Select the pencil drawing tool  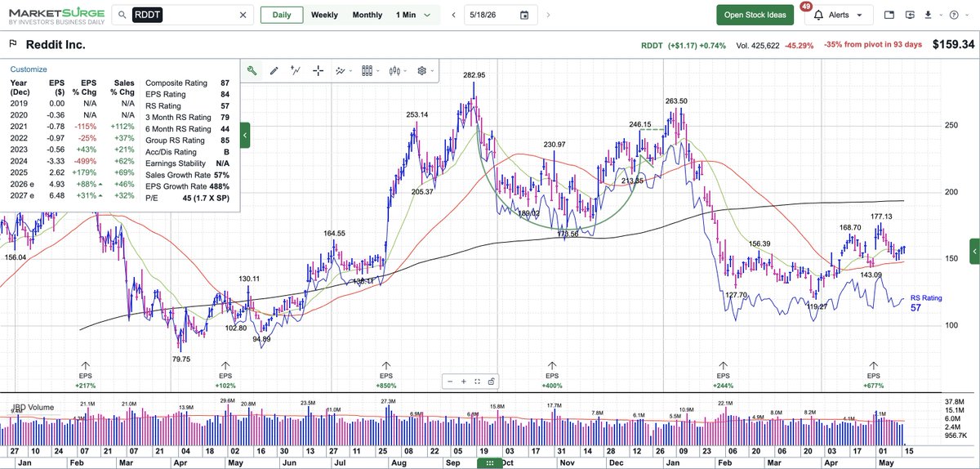click(x=274, y=71)
